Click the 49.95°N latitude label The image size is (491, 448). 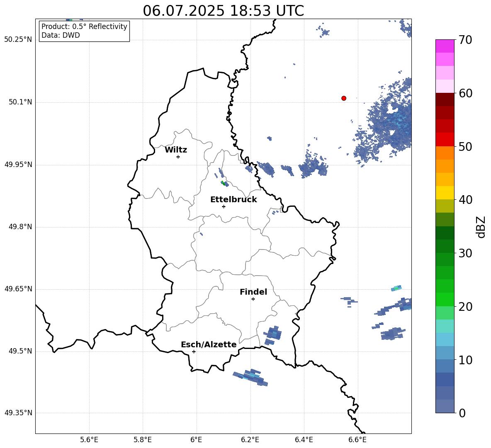(18, 165)
